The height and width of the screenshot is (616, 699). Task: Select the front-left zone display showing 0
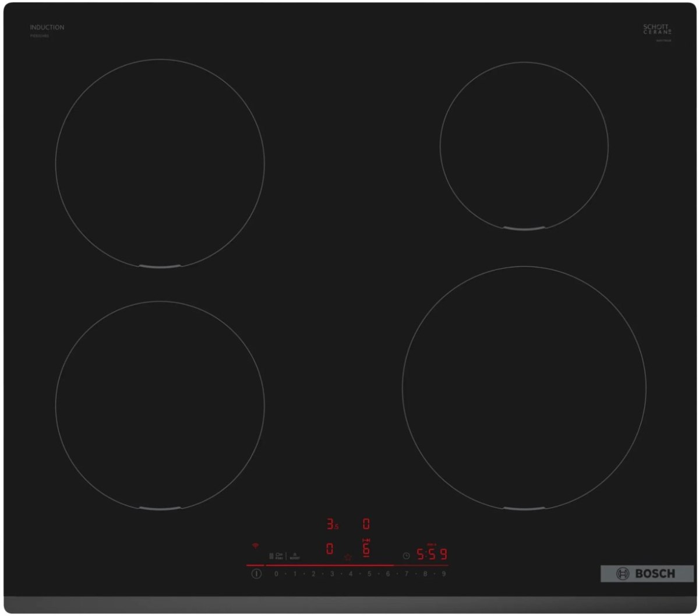[x=330, y=548]
